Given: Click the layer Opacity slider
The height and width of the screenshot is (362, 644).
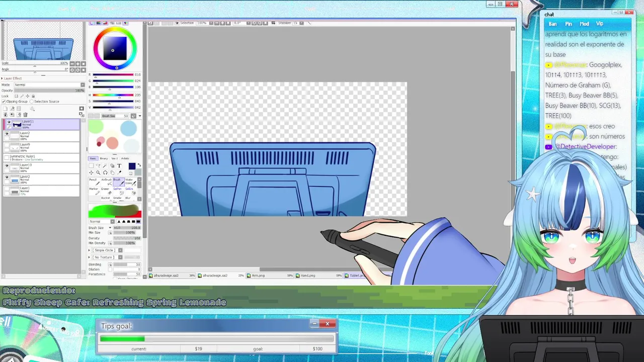Looking at the screenshot, I should [49, 90].
